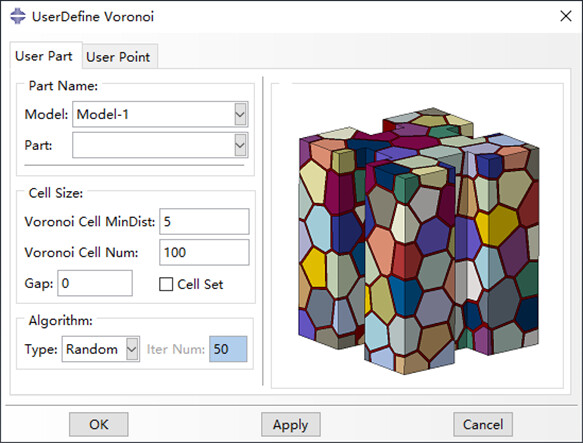Click the Apply button
This screenshot has width=583, height=443.
tap(290, 424)
